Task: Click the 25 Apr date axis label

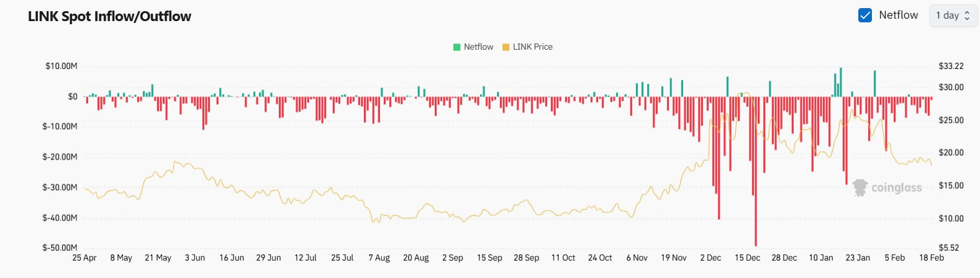Action: pos(84,258)
